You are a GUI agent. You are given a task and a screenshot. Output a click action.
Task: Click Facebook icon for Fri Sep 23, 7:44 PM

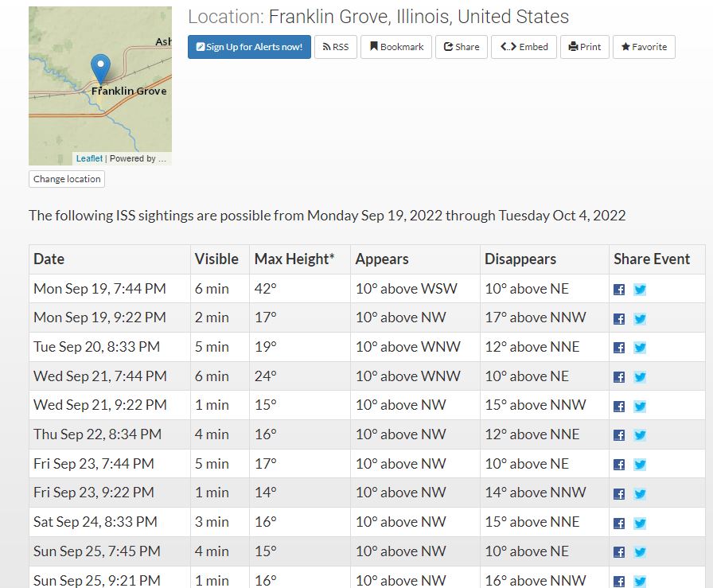[x=619, y=465]
